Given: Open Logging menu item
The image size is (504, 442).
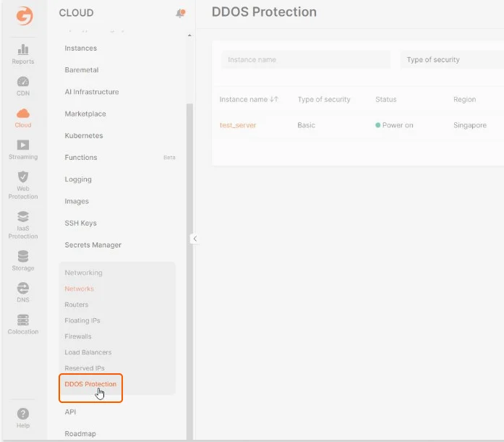Looking at the screenshot, I should (78, 179).
